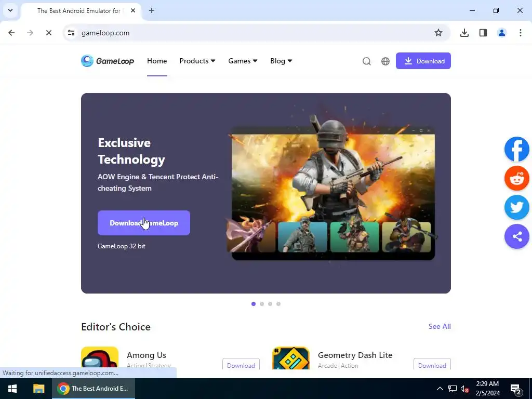532x399 pixels.
Task: Select second carousel dot
Action: (x=262, y=304)
